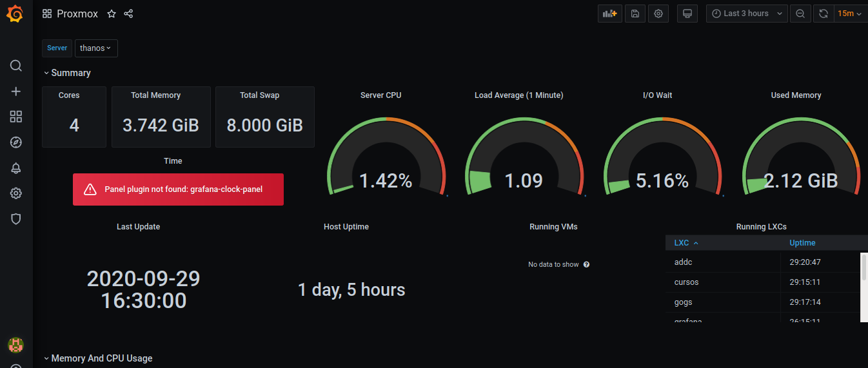The width and height of the screenshot is (868, 368).
Task: Open the Alerting bell icon
Action: 16,168
